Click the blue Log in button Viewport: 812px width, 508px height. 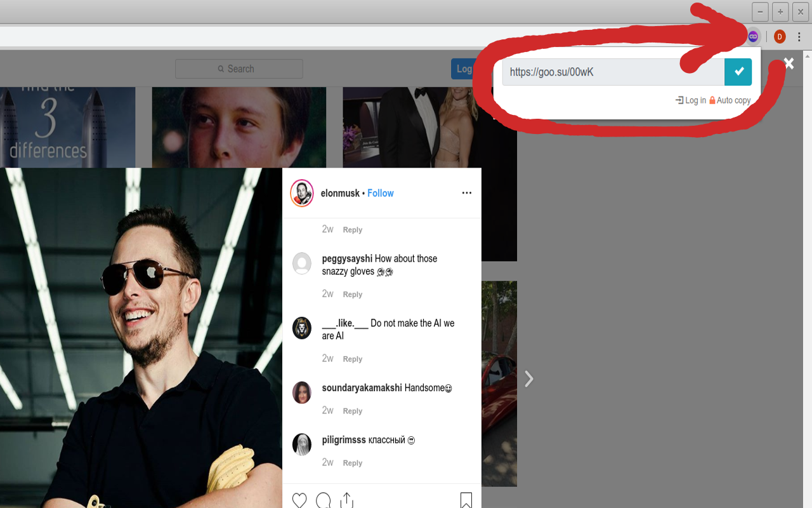coord(464,69)
